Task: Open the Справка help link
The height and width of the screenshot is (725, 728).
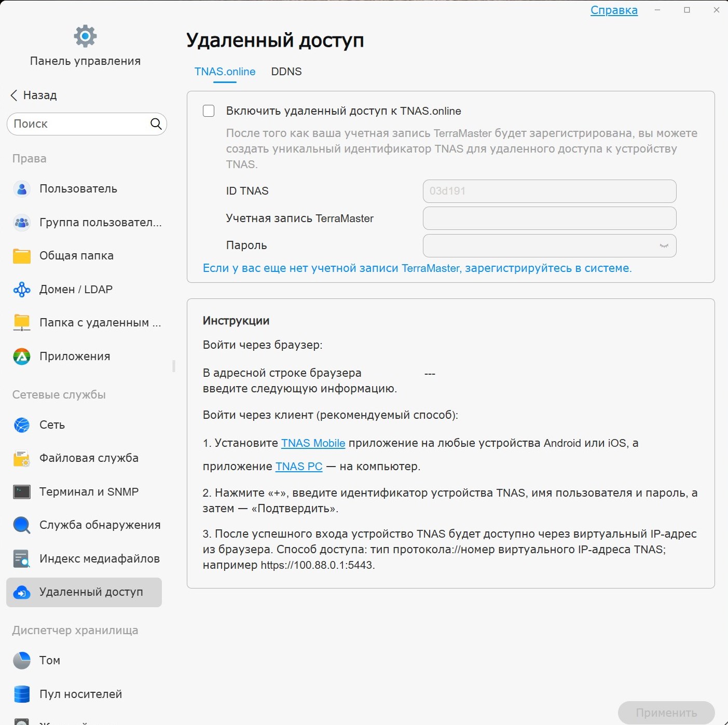Action: point(614,10)
